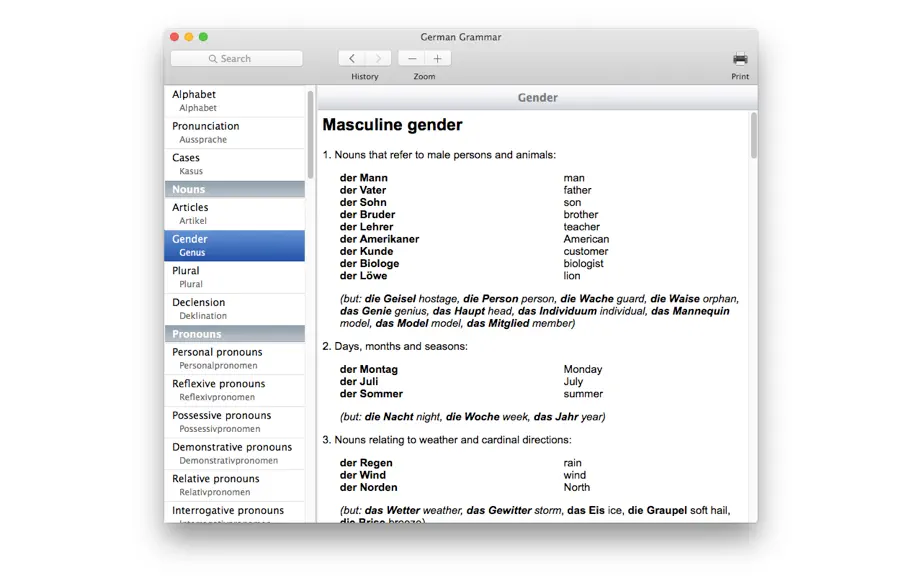This screenshot has width=922, height=576.
Task: Click the word 'der Mann'
Action: [x=363, y=178]
